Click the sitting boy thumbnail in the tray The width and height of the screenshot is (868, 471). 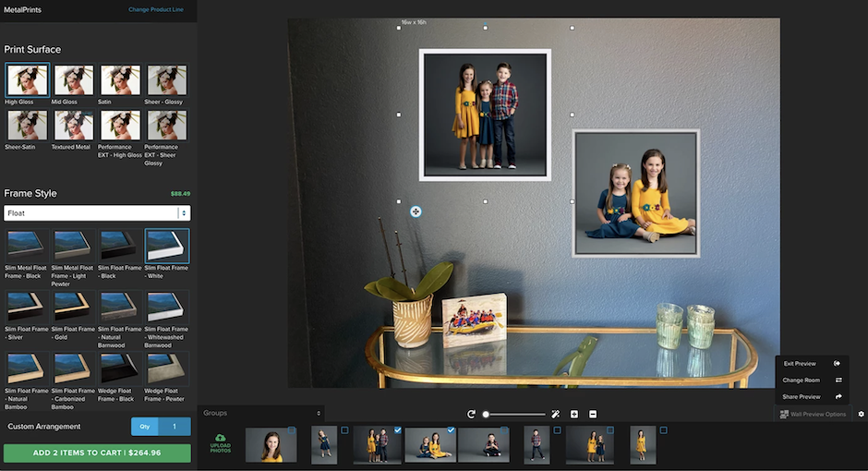click(x=484, y=444)
